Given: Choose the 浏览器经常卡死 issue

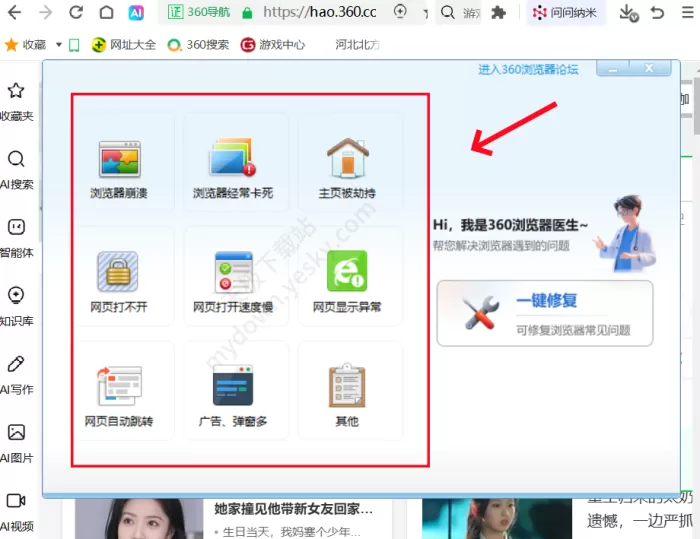Looking at the screenshot, I should [233, 170].
